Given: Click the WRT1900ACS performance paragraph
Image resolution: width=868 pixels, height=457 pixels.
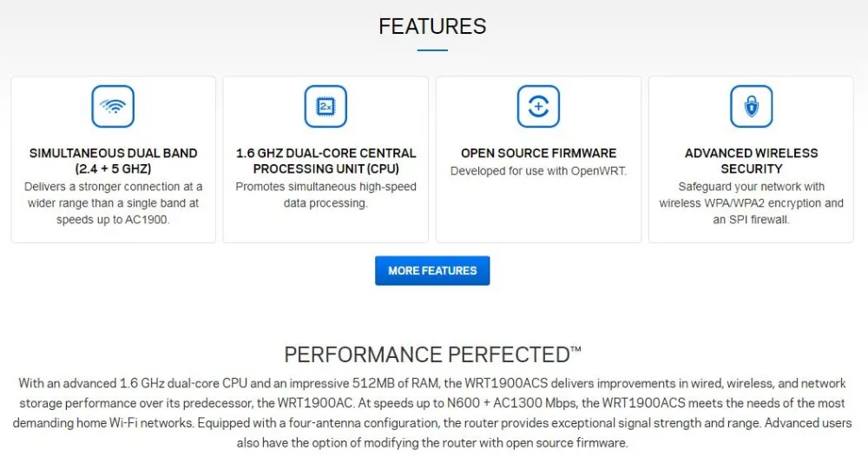Looking at the screenshot, I should coord(432,413).
